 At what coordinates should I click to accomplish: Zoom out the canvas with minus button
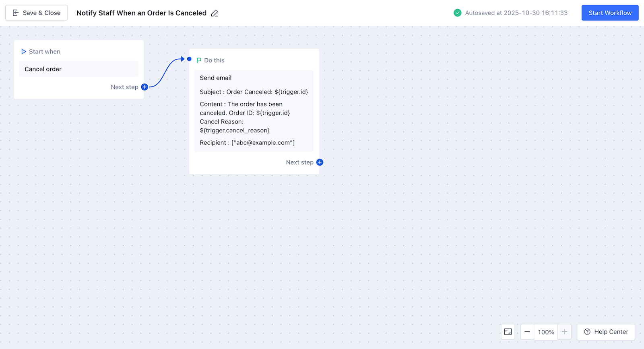[x=527, y=332]
